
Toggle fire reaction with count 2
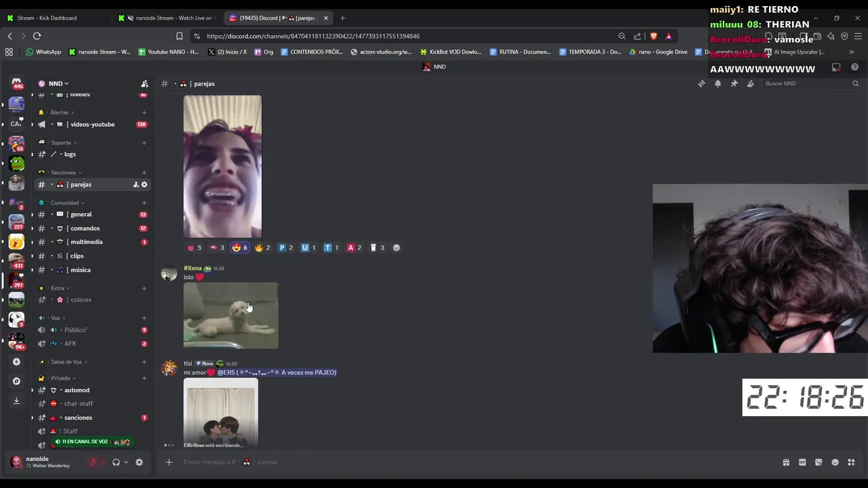coord(262,247)
